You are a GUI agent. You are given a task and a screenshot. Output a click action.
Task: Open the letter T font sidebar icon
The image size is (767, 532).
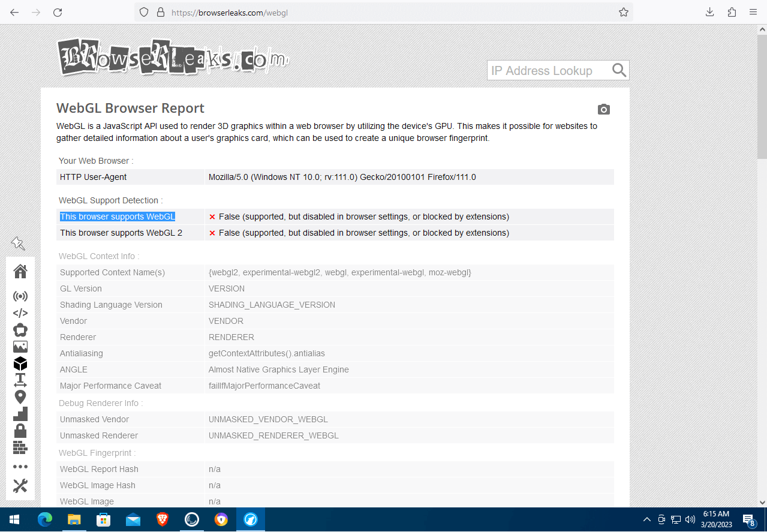pyautogui.click(x=20, y=380)
